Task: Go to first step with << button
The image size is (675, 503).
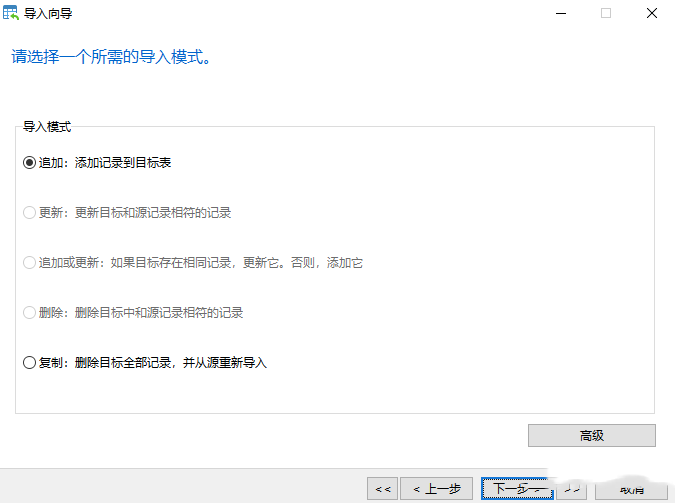Action: (383, 489)
